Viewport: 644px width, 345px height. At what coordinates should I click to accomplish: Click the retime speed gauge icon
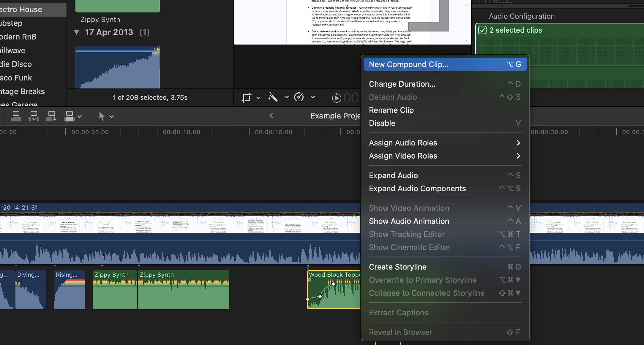click(x=299, y=97)
